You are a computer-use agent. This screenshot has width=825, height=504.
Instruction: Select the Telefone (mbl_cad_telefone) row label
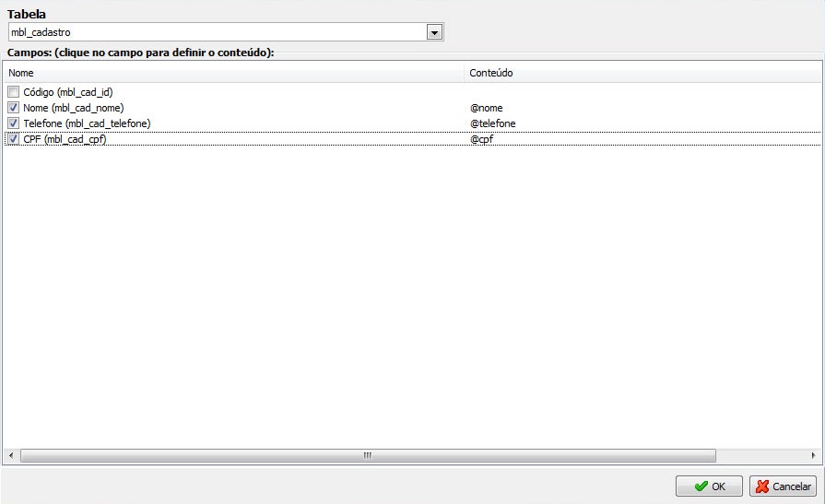pos(87,123)
